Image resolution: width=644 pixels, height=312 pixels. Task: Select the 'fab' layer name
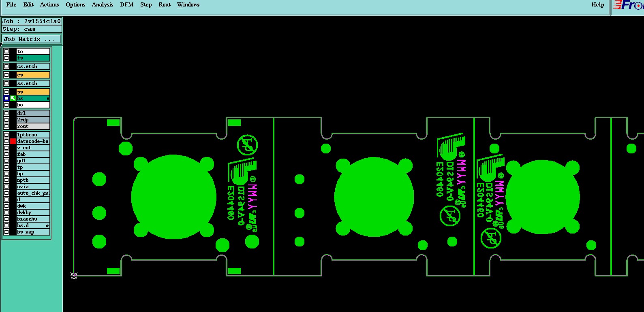click(33, 154)
